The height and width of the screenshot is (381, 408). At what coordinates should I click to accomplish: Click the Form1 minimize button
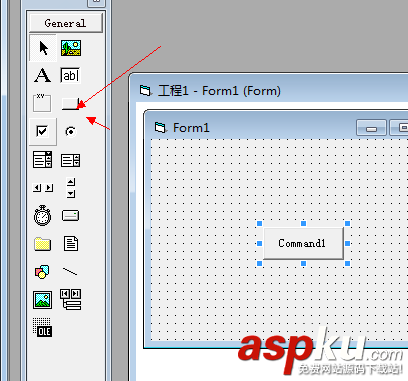click(371, 128)
